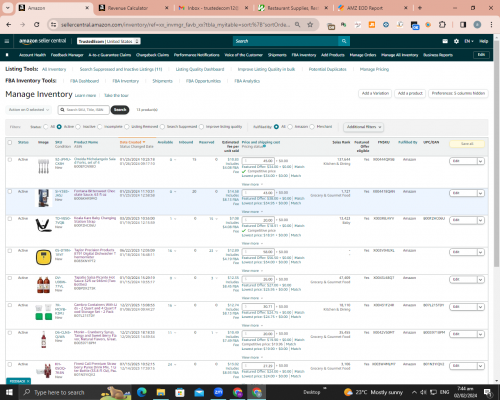Screen dimensions: 500x400
Task: Open the Edit dropdown arrow for Fontana sauce row
Action: point(480,193)
